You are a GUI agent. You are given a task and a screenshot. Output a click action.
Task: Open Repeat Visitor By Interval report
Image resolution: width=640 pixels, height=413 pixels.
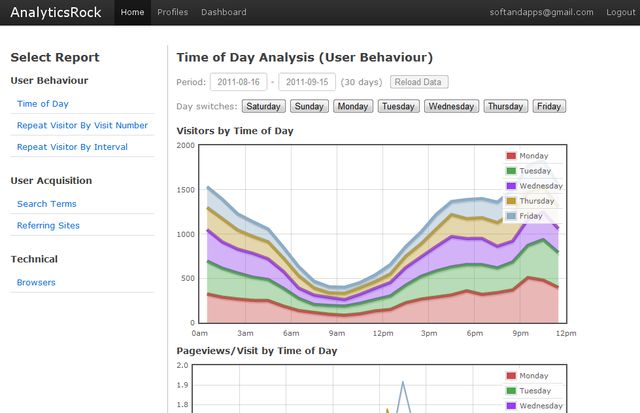[72, 147]
